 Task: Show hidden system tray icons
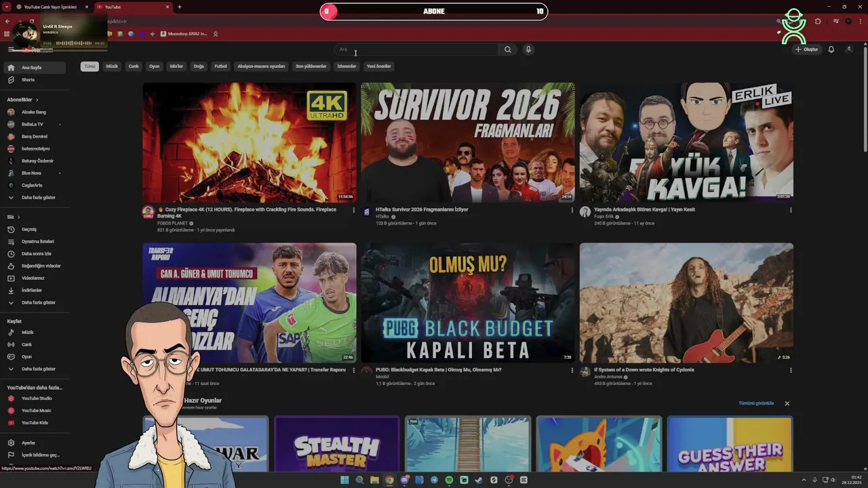804,480
